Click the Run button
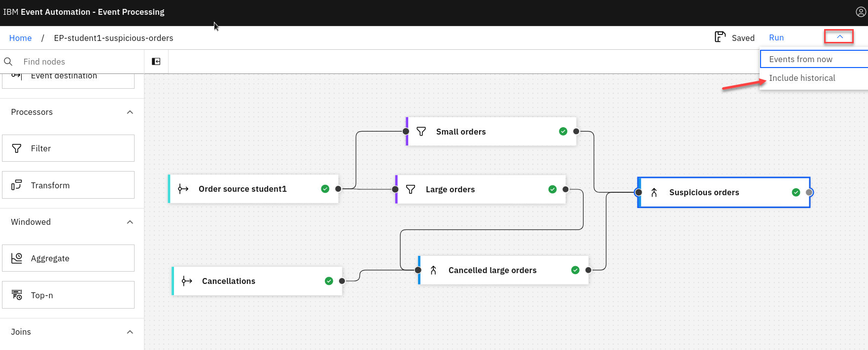 [776, 38]
